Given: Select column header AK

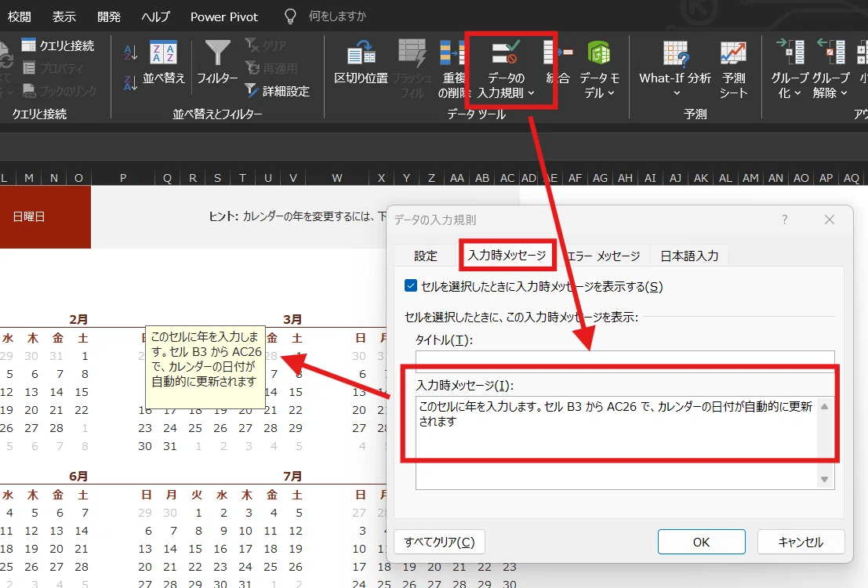Looking at the screenshot, I should 701,178.
